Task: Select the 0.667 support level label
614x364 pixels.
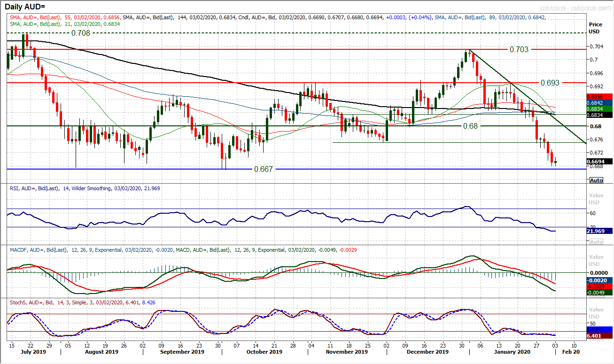Action: point(264,169)
